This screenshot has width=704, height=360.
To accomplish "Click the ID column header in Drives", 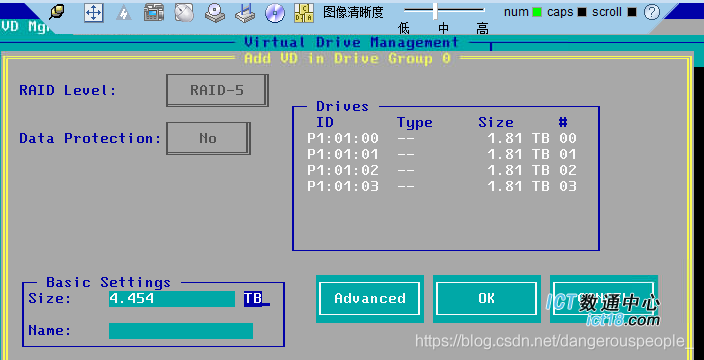I will point(325,122).
